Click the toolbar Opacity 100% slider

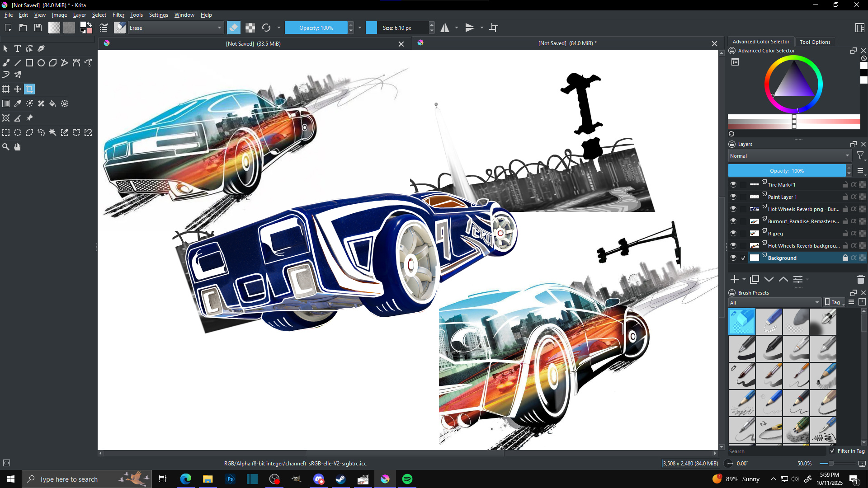click(316, 28)
